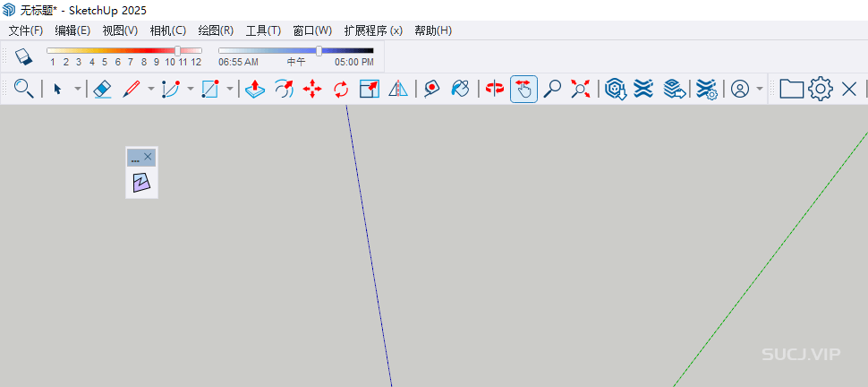The image size is (868, 387).
Task: Close the small floating toolbar
Action: coord(148,157)
